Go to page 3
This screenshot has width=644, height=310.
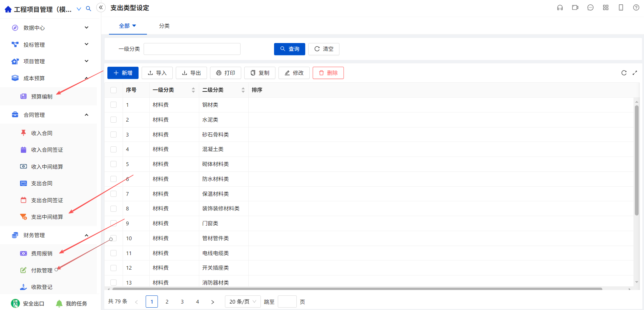pos(182,302)
